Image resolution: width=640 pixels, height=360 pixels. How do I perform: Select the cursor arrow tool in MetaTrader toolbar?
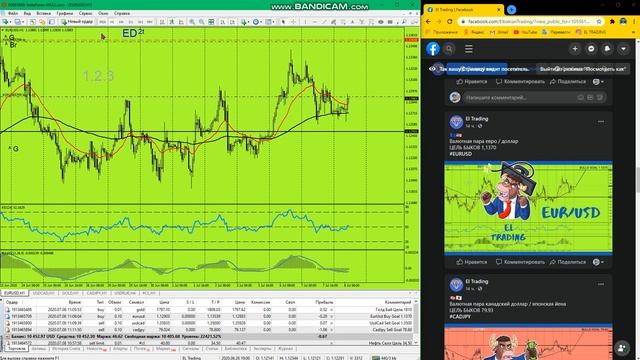coord(283,22)
